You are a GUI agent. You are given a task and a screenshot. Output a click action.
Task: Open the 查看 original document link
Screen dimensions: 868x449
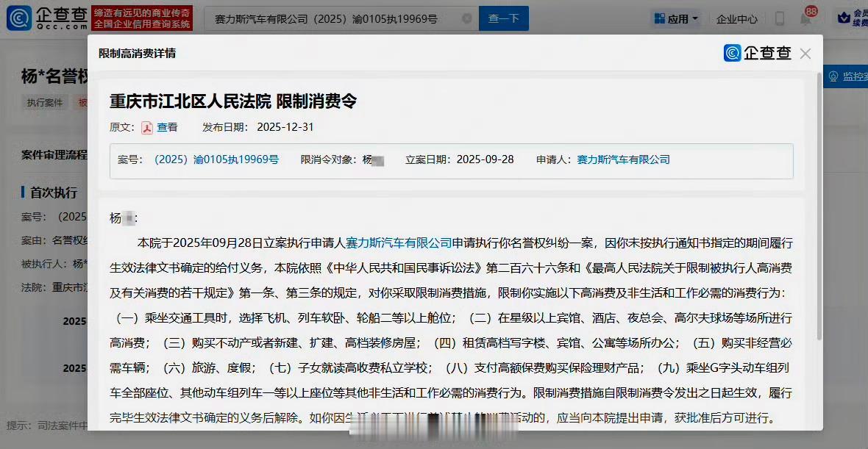point(167,127)
